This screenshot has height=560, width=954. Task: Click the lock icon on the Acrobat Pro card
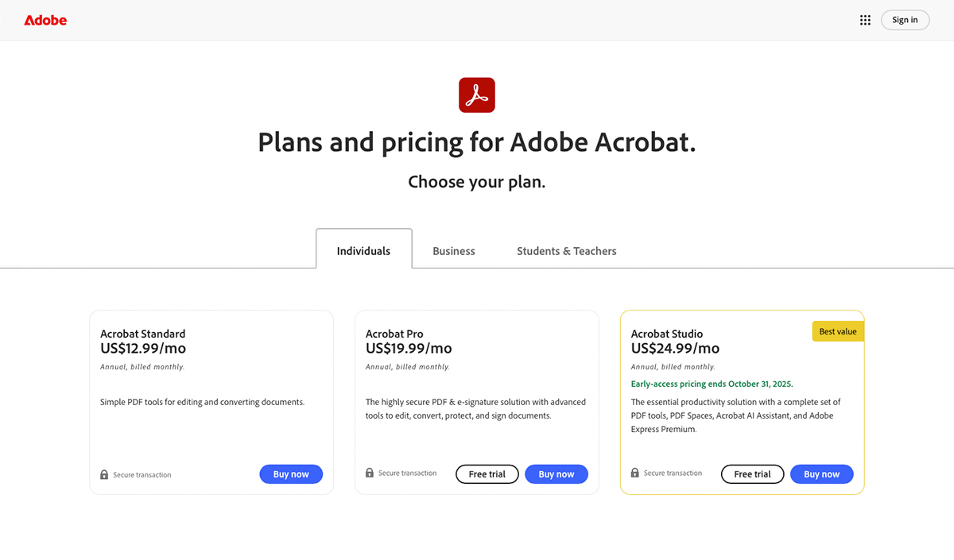point(369,472)
